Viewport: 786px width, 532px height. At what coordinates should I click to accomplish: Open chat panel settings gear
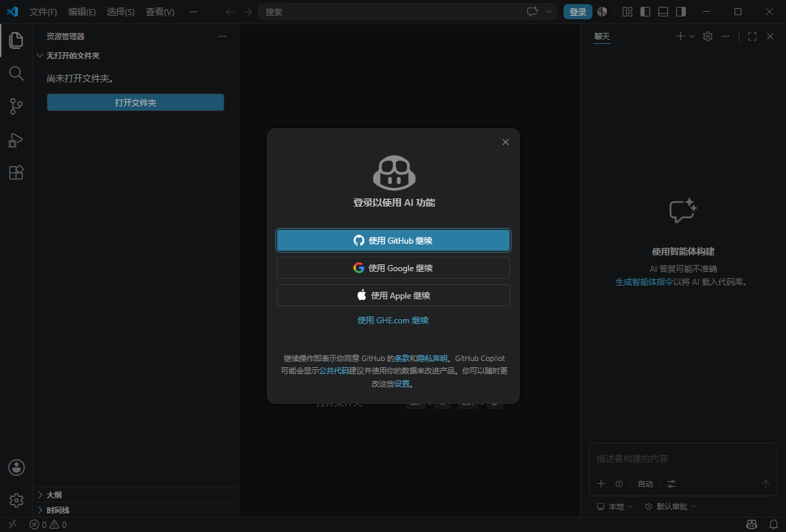click(707, 36)
